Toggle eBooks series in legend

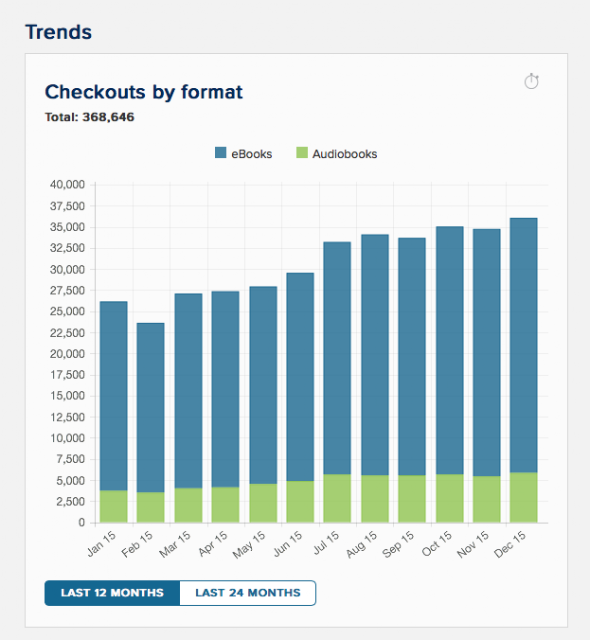[244, 154]
